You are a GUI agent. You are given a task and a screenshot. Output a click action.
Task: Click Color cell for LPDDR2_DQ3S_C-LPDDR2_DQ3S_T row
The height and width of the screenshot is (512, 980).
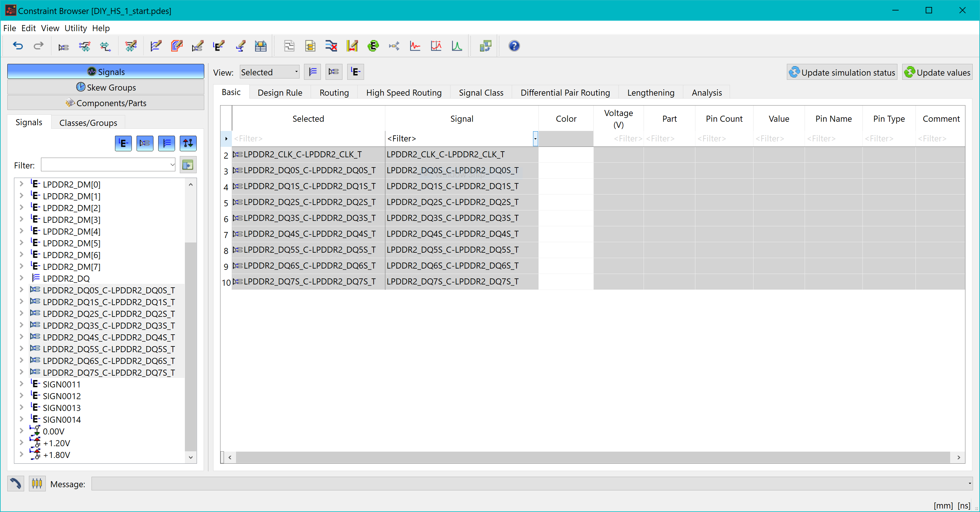click(x=566, y=218)
